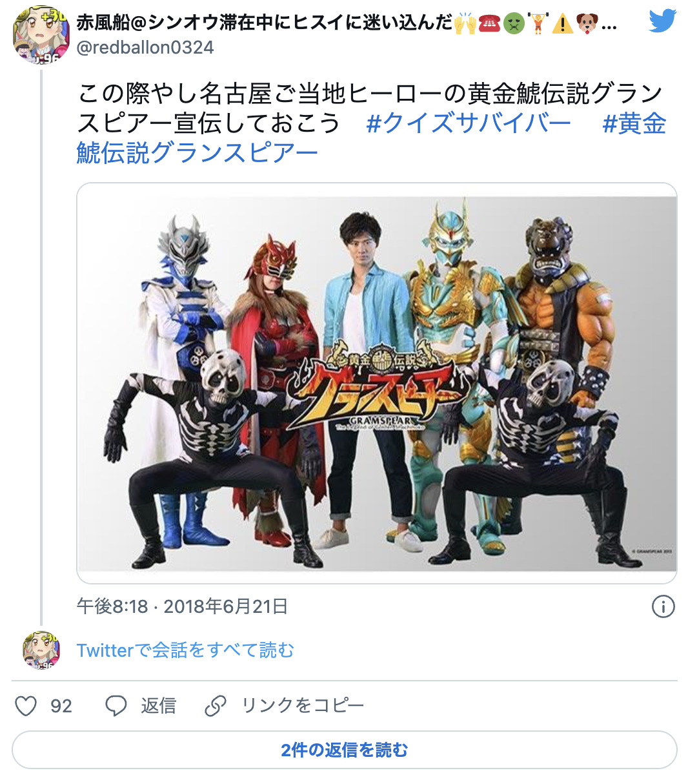Click the copy link chain icon
The height and width of the screenshot is (784, 688).
tap(215, 705)
